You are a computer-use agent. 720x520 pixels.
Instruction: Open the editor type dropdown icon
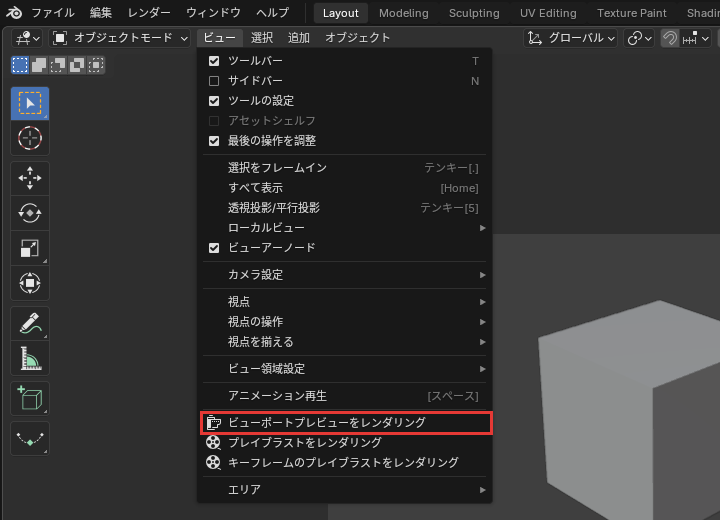pos(27,38)
